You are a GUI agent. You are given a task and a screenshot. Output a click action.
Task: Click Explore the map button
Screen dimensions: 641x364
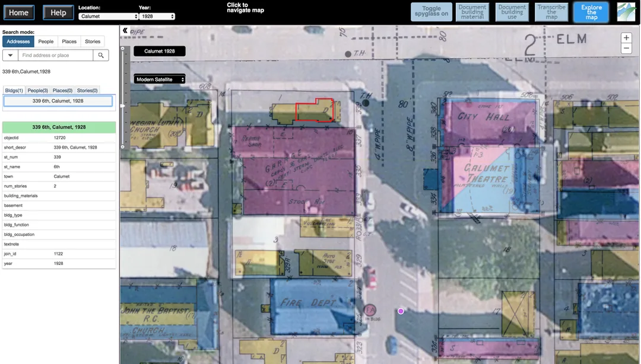click(x=591, y=12)
